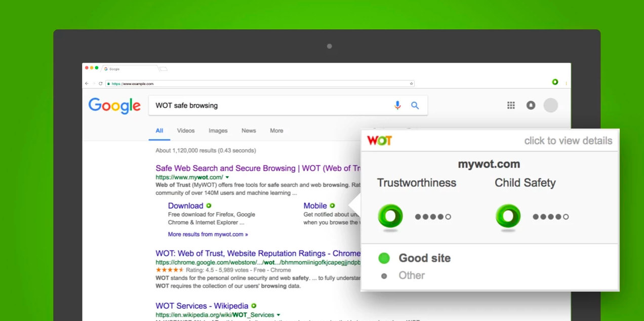This screenshot has width=644, height=321.
Task: Click the secure padlock icon in address bar
Action: pyautogui.click(x=108, y=84)
